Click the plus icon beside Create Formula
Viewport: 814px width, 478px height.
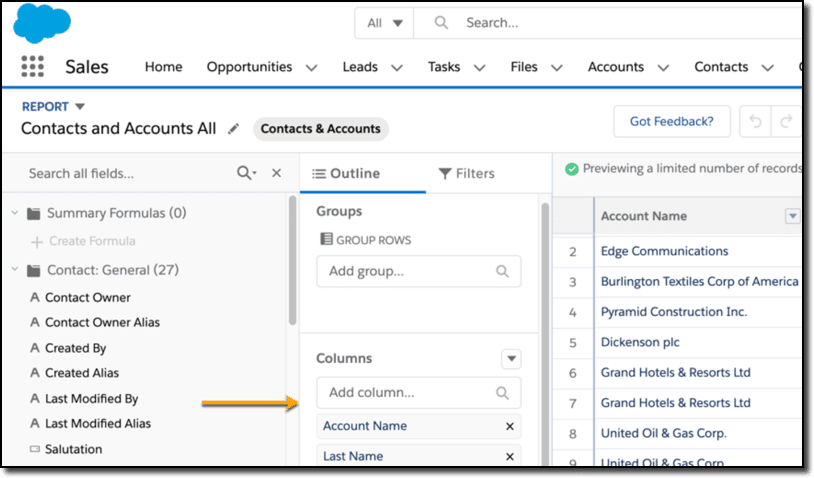(x=37, y=242)
